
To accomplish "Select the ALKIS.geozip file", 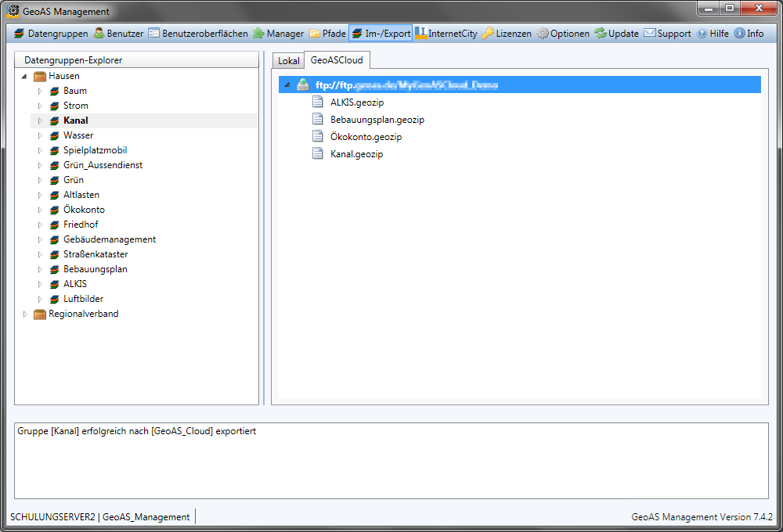I will pyautogui.click(x=356, y=102).
